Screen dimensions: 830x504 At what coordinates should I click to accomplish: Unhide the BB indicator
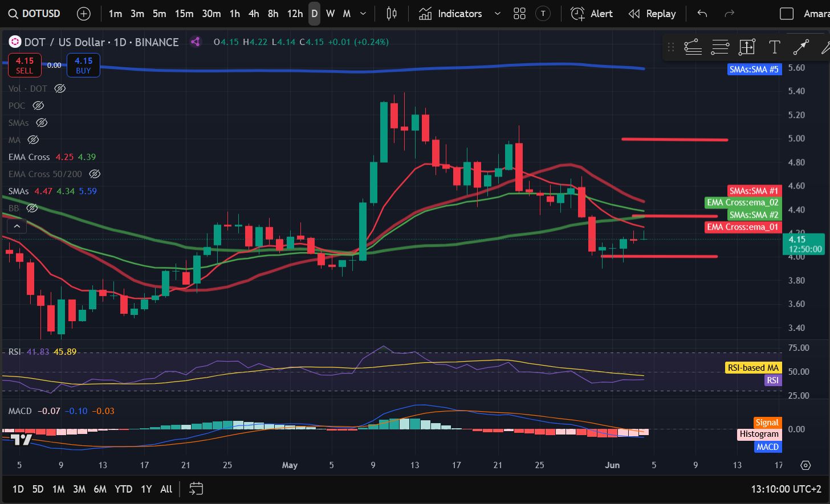click(x=32, y=208)
